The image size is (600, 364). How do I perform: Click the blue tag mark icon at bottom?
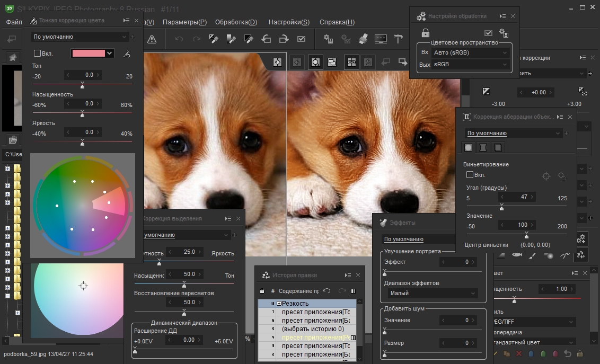pos(531,354)
